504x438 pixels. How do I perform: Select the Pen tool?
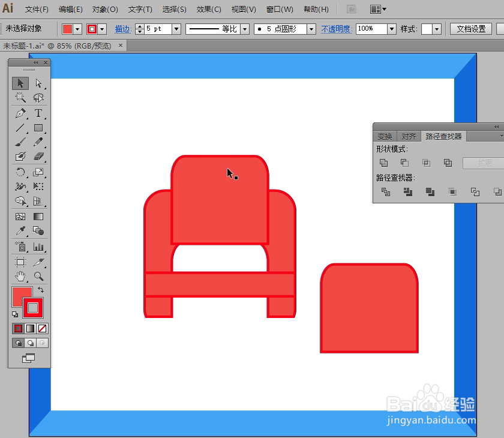[20, 113]
